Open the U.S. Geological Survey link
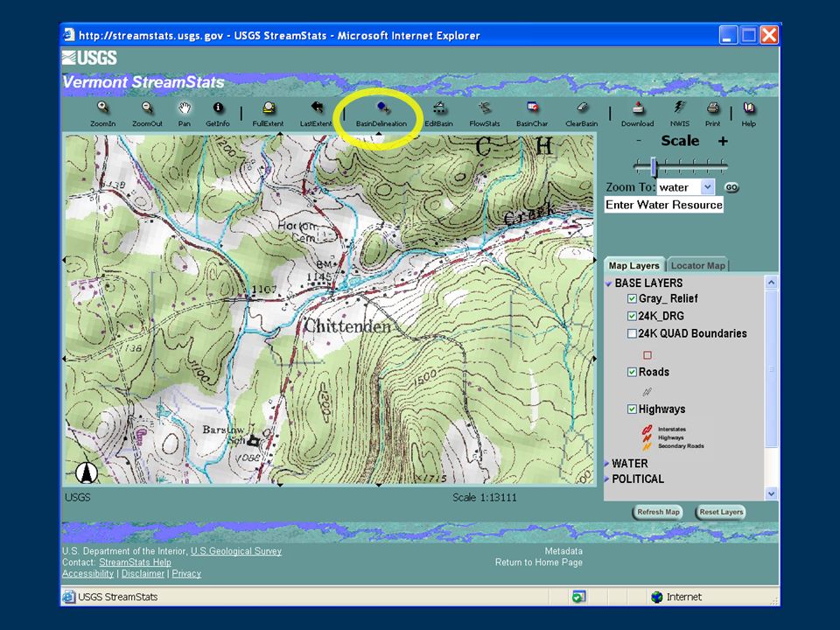The image size is (840, 630). point(236,551)
